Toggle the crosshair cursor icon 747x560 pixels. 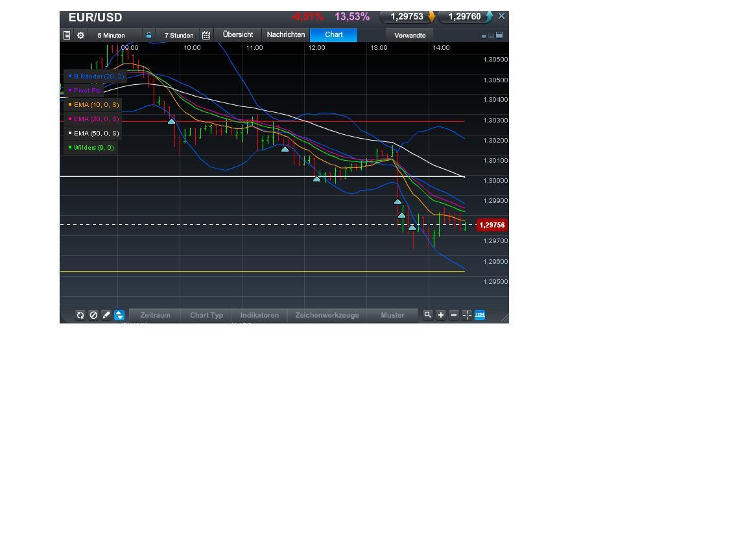tap(467, 315)
